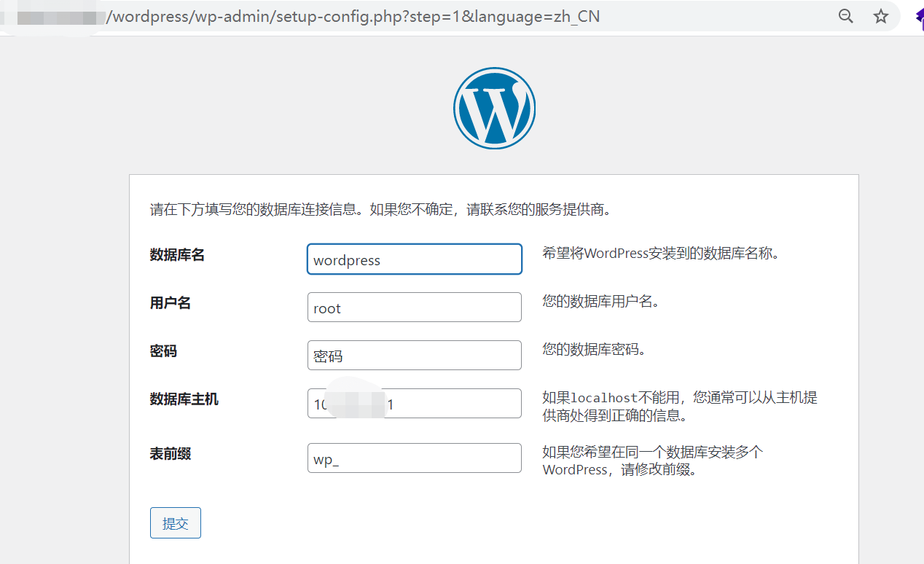The width and height of the screenshot is (924, 564).
Task: Click the 数据库主机 label
Action: coord(184,399)
